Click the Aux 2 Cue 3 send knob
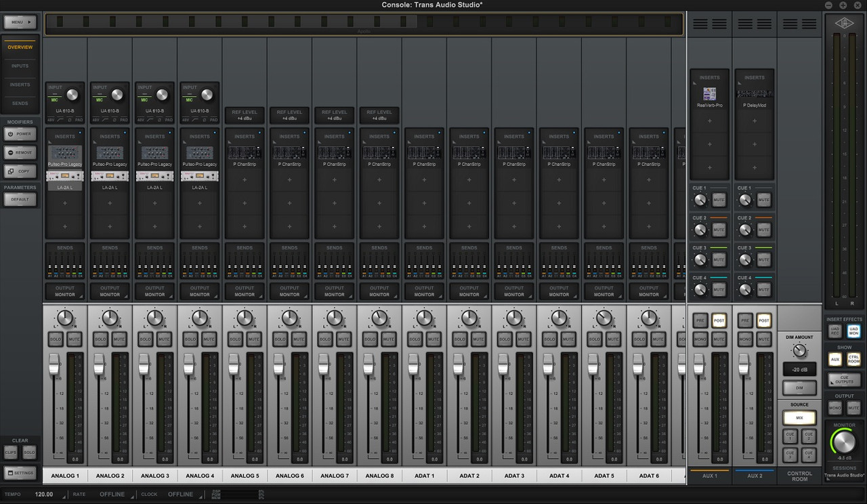Image resolution: width=867 pixels, height=504 pixels. point(745,260)
